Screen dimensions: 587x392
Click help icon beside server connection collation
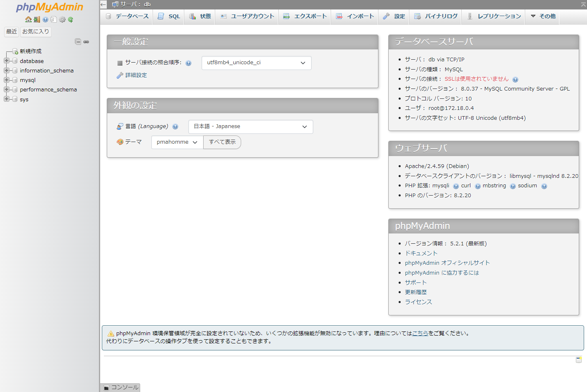[188, 63]
